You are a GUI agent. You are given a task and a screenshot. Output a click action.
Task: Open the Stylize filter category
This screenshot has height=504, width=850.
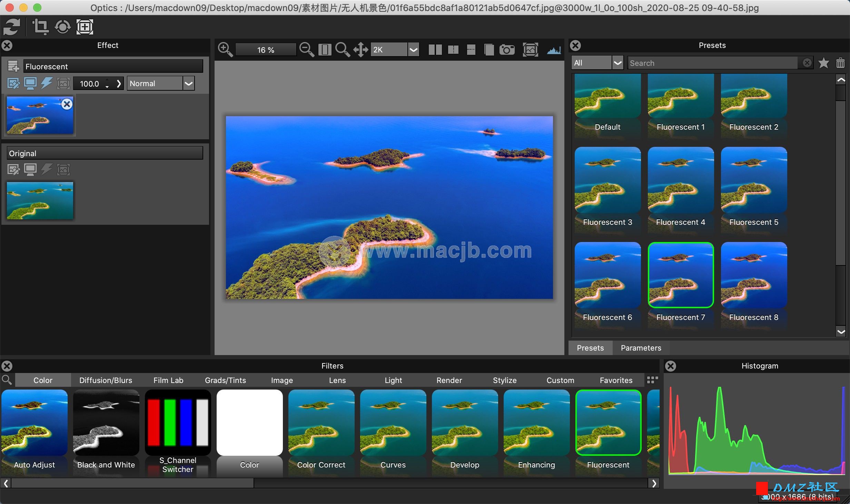505,380
